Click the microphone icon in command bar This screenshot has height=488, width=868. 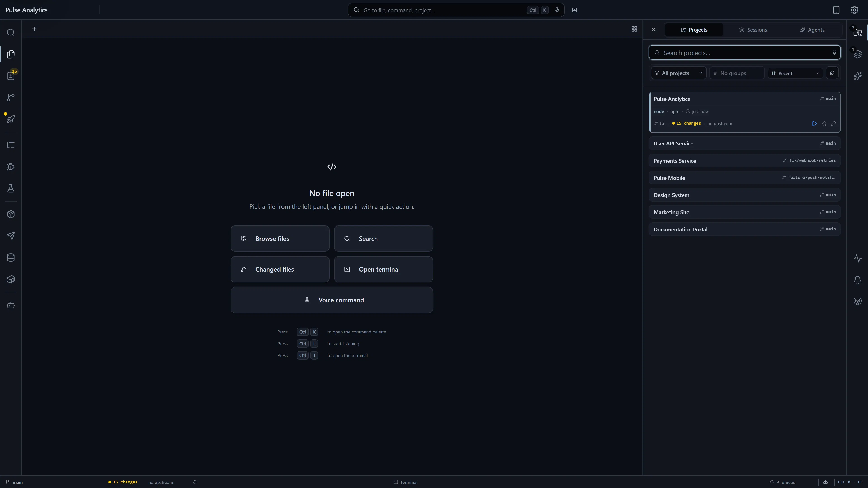click(557, 10)
